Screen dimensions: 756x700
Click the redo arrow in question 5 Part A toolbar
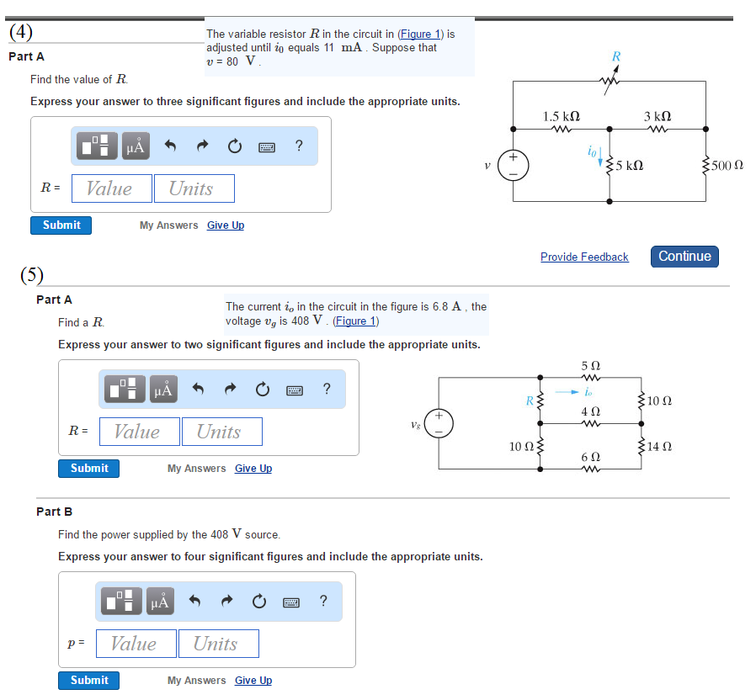pos(229,389)
